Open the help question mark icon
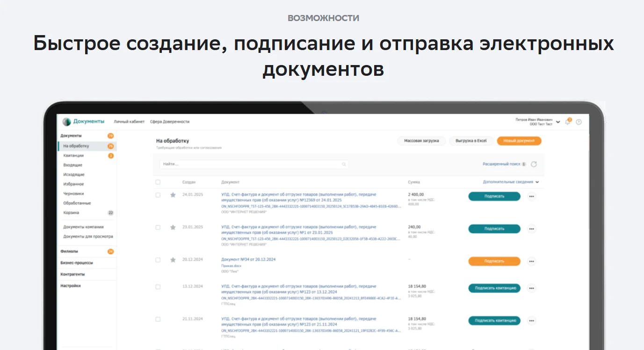 click(579, 122)
